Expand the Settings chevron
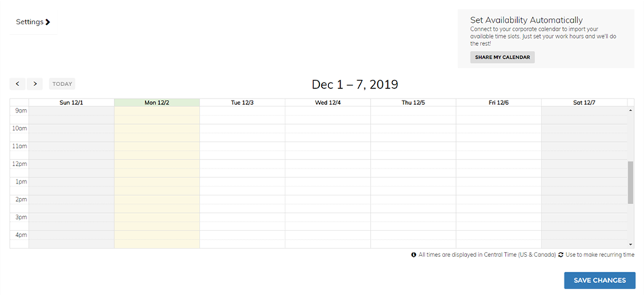The height and width of the screenshot is (295, 644). 48,22
